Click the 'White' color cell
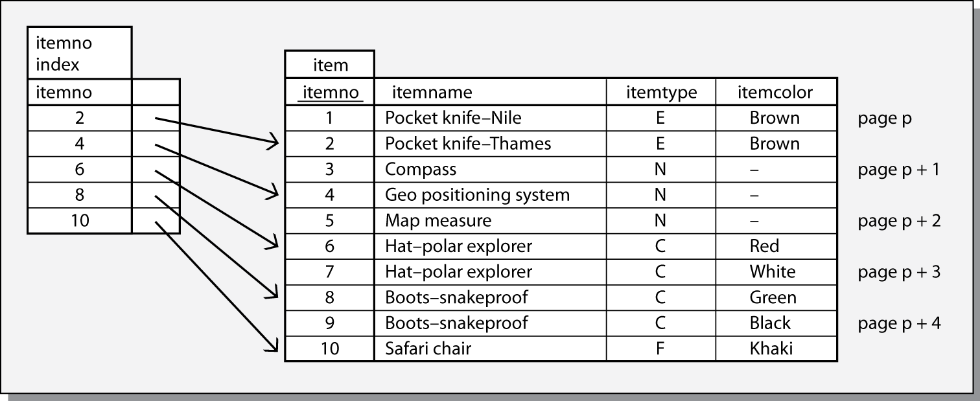Image resolution: width=980 pixels, height=401 pixels. click(772, 271)
